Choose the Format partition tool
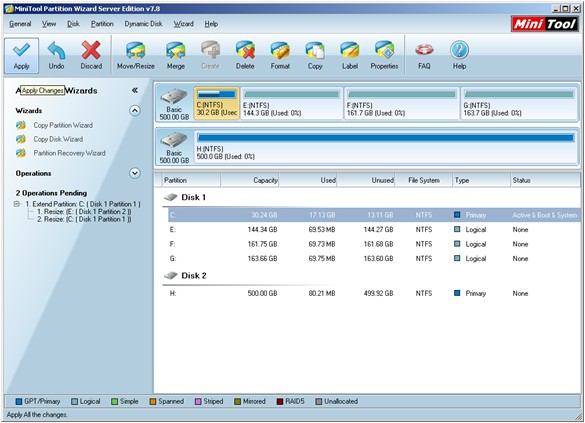The width and height of the screenshot is (585, 423). 280,56
